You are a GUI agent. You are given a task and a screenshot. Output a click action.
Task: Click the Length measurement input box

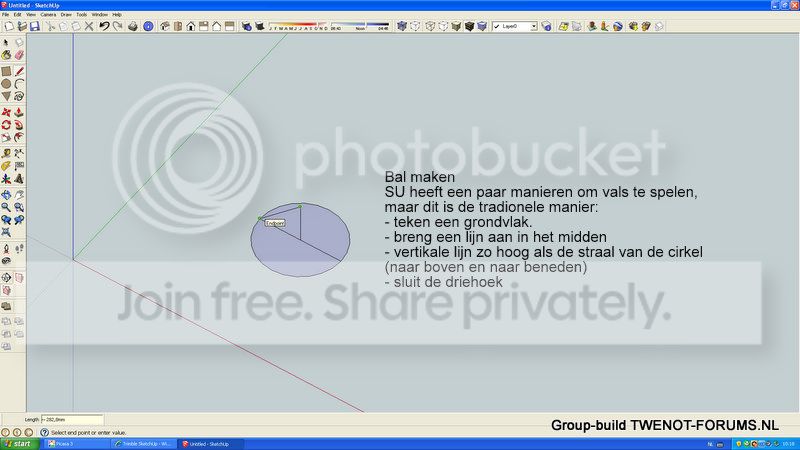(x=72, y=419)
